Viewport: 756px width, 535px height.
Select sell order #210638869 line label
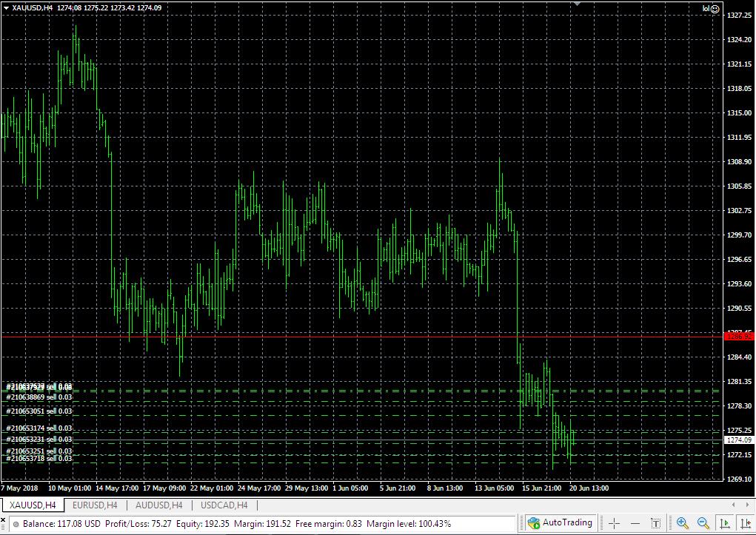point(39,397)
